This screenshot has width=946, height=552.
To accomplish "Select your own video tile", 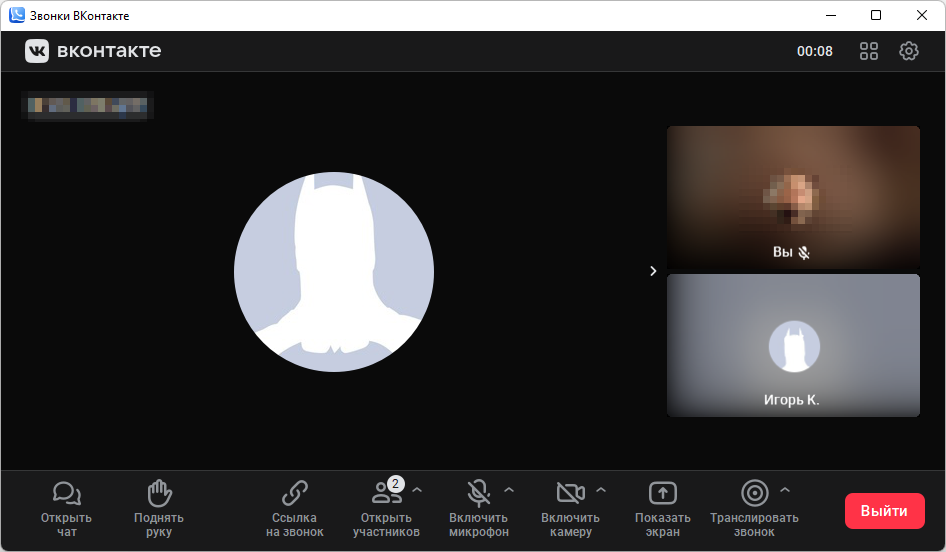I will [793, 197].
